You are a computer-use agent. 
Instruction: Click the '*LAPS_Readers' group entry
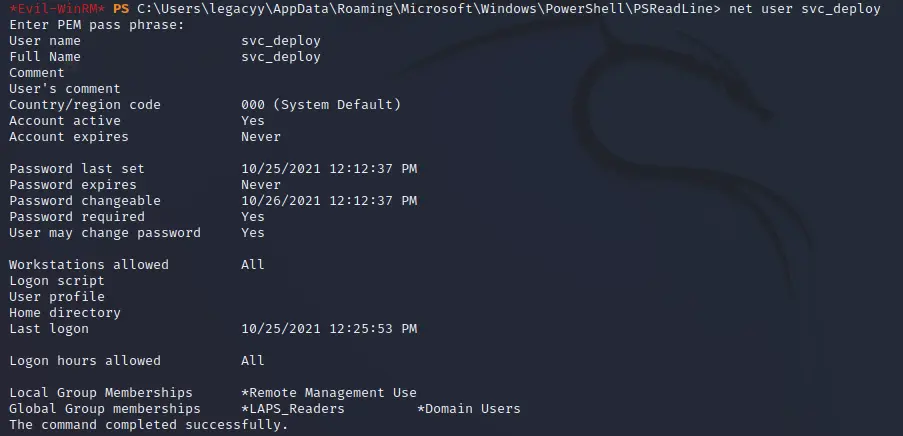[x=293, y=409]
